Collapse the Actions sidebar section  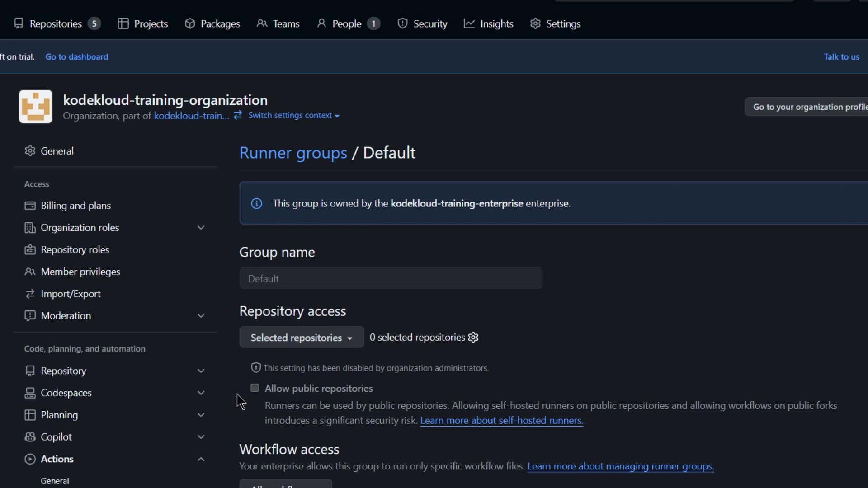coord(201,459)
